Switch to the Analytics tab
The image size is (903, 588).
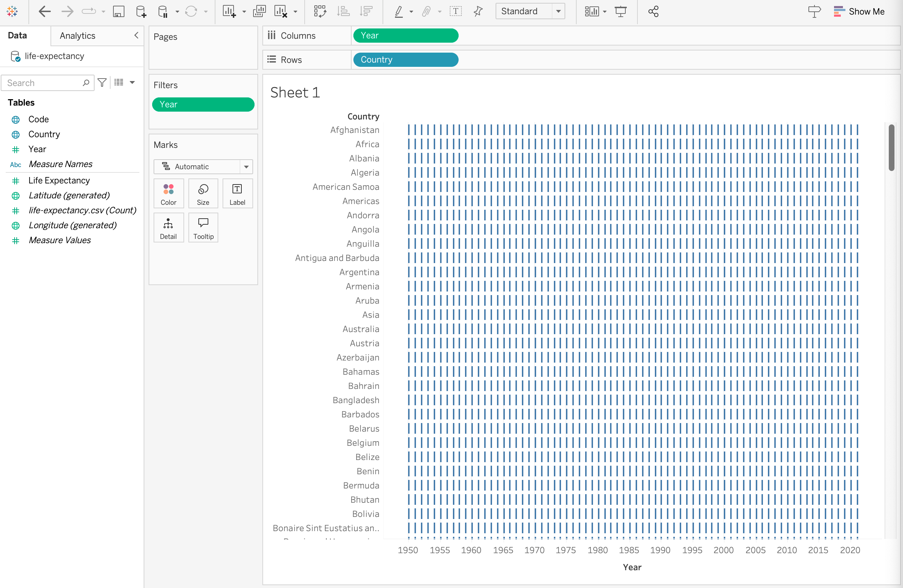(78, 36)
